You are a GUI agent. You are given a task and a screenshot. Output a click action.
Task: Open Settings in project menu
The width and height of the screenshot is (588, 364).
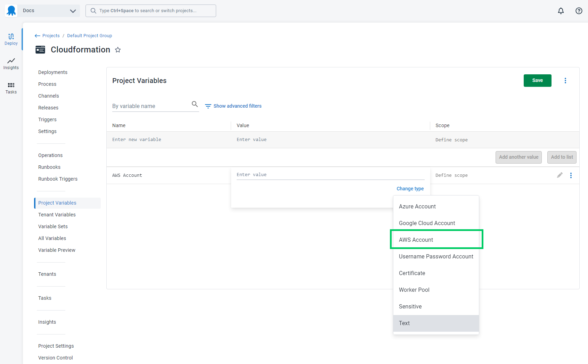[x=47, y=131]
